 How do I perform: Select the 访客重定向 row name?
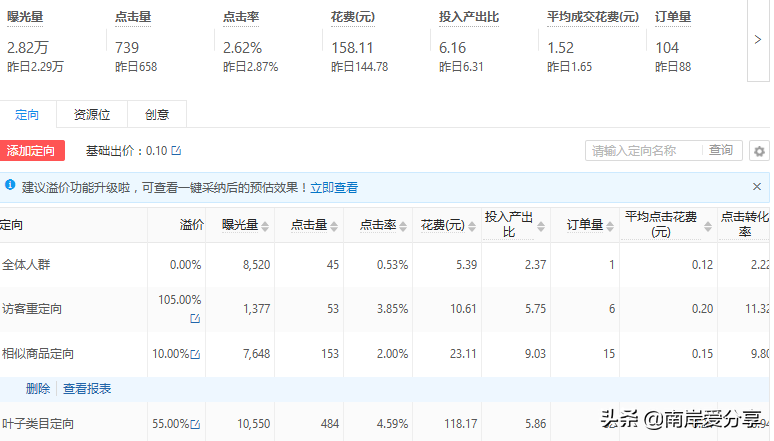(x=32, y=309)
